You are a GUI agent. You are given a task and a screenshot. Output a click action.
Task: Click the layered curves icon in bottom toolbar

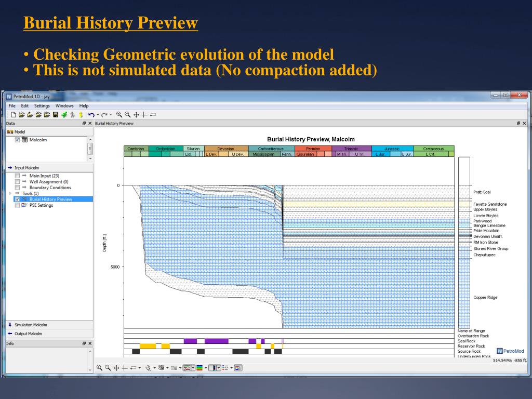point(161,368)
